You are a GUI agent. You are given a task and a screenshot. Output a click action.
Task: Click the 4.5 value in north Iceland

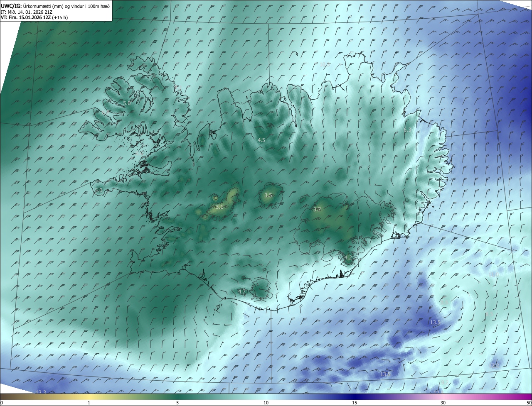(x=261, y=140)
